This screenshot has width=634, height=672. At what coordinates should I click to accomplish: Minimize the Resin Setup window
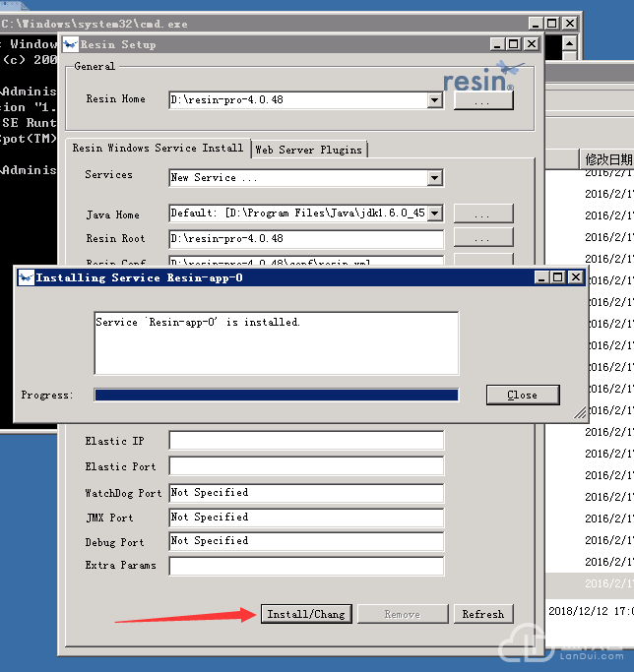(497, 44)
